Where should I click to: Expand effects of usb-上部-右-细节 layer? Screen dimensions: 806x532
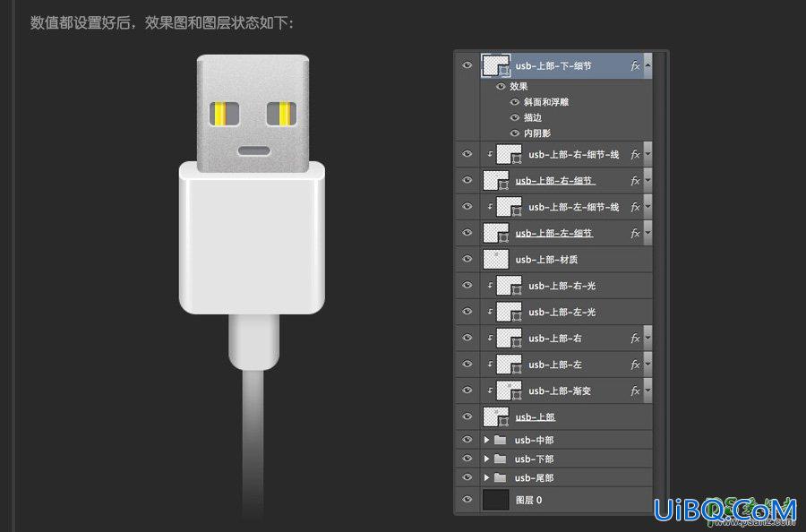(x=647, y=180)
